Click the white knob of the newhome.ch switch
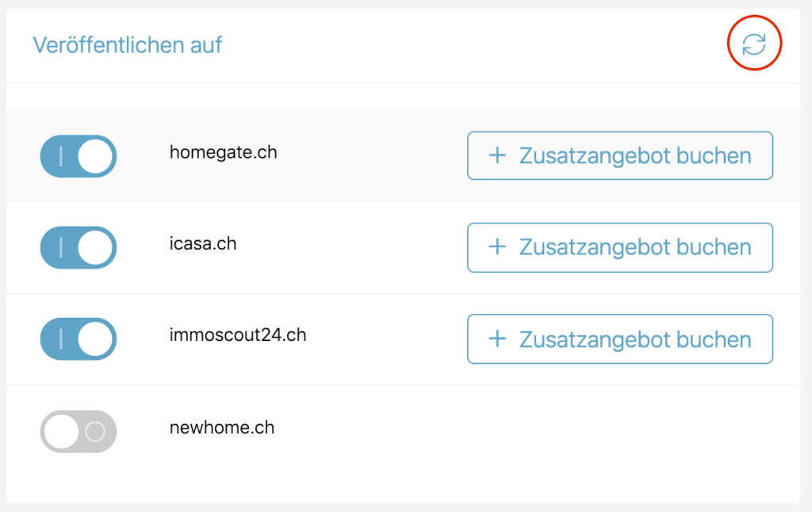812x512 pixels. (x=62, y=431)
